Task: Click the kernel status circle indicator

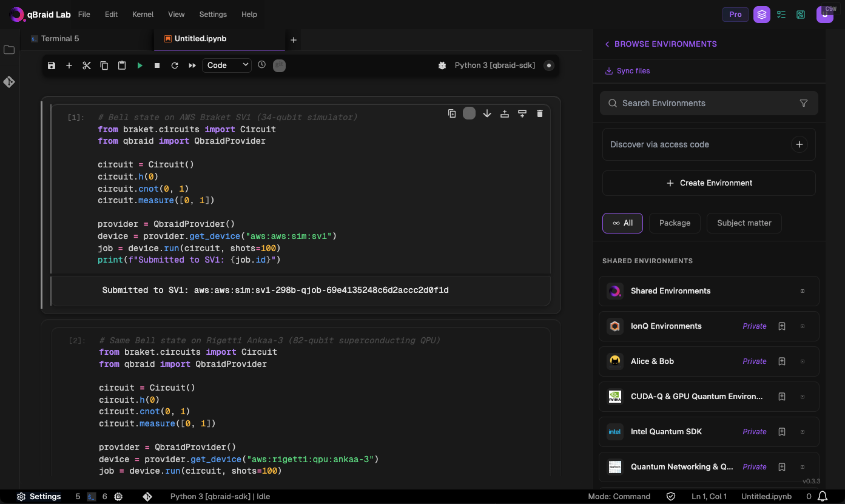Action: [x=549, y=65]
